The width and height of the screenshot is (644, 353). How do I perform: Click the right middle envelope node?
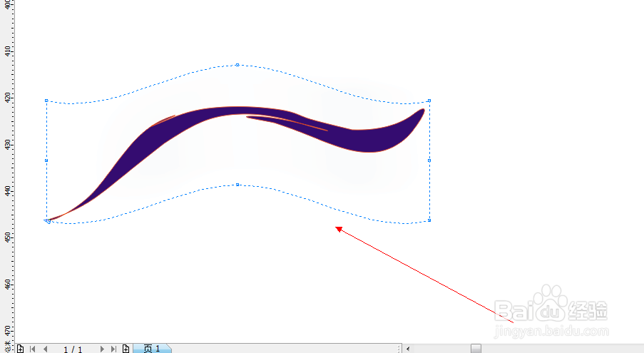[x=429, y=160]
